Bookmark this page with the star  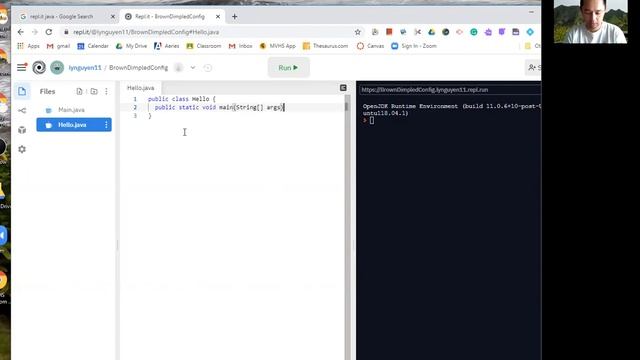point(358,32)
